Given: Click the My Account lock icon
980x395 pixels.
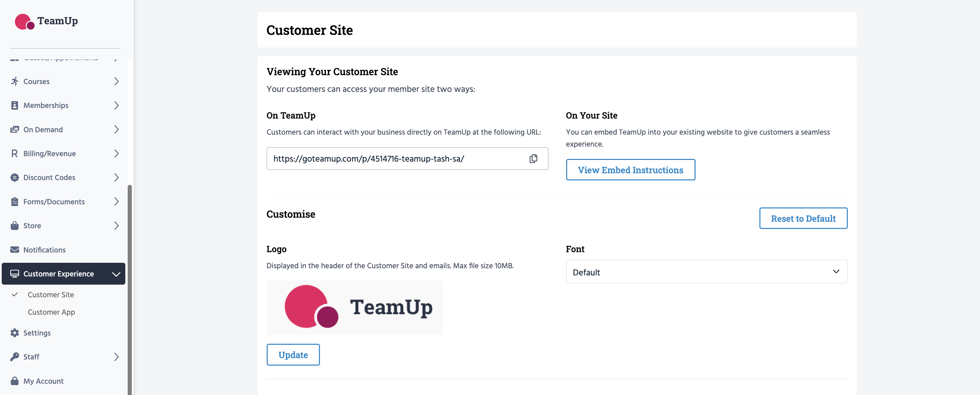Looking at the screenshot, I should coord(14,381).
